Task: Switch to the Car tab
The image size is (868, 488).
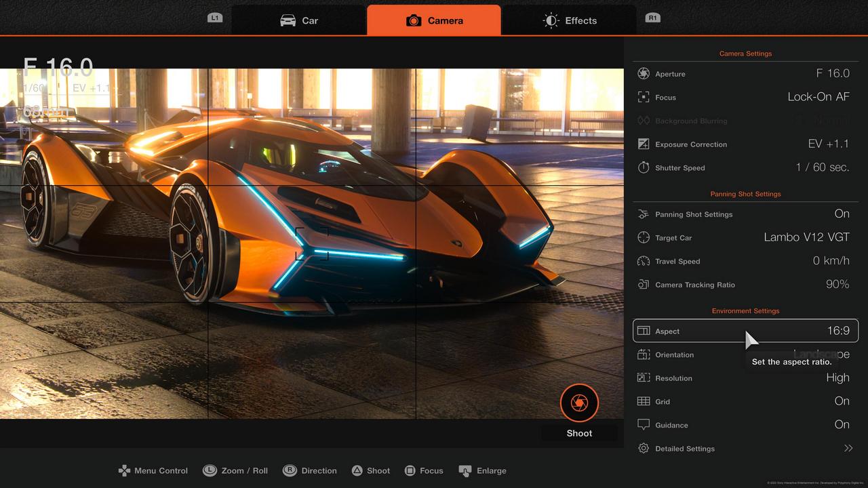Action: pyautogui.click(x=299, y=20)
